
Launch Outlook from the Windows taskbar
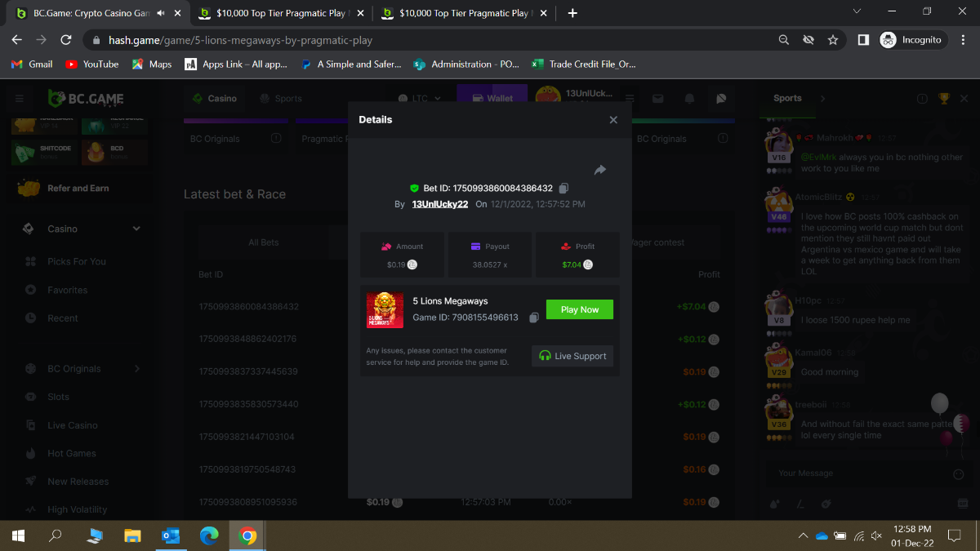click(171, 535)
